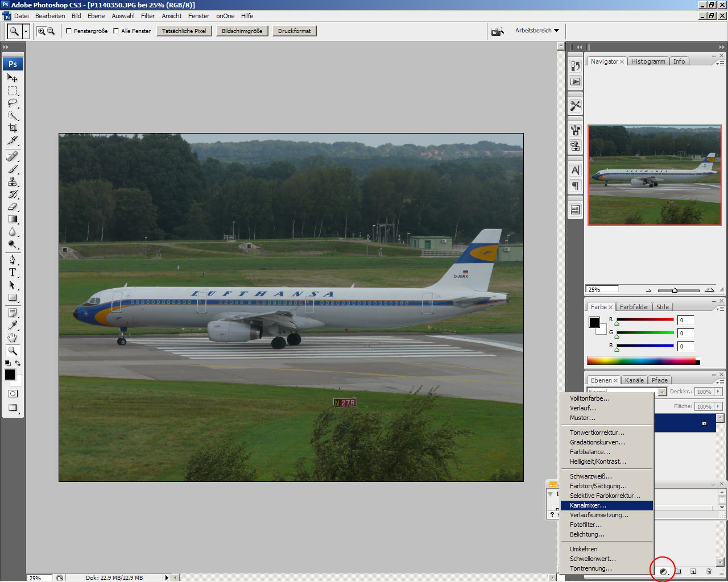Image resolution: width=728 pixels, height=582 pixels.
Task: Open the Deckkr. opacity slider arrow
Action: pyautogui.click(x=718, y=392)
